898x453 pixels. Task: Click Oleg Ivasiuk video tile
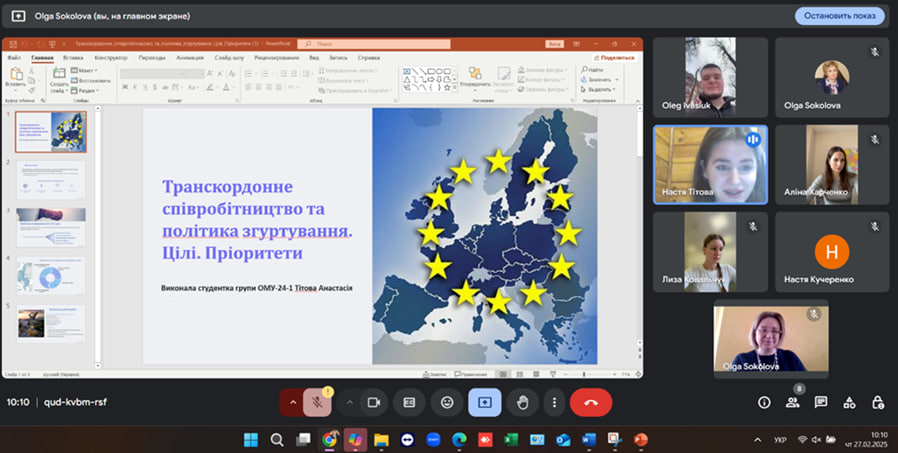(x=710, y=78)
